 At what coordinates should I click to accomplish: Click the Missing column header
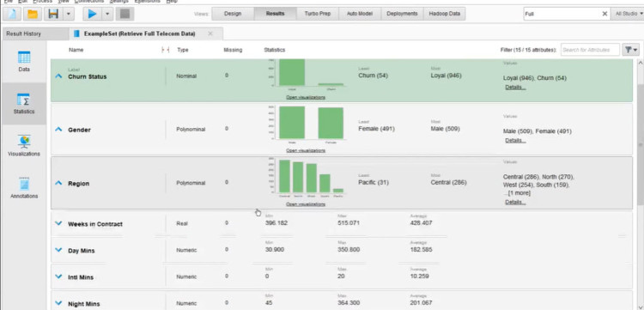(x=233, y=50)
